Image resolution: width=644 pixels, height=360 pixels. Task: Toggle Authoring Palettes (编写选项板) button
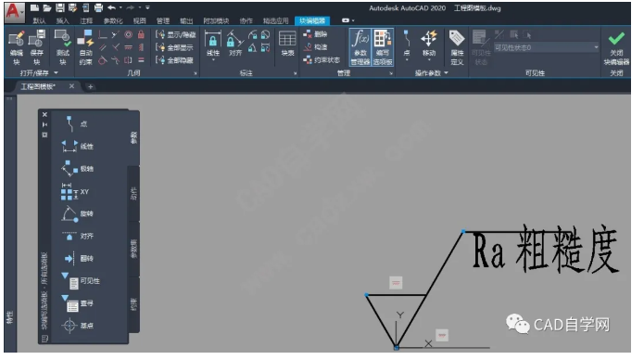[383, 47]
